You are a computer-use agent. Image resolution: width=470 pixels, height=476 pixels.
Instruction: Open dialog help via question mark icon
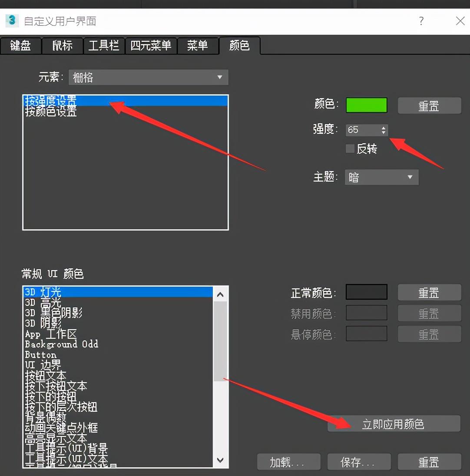421,20
